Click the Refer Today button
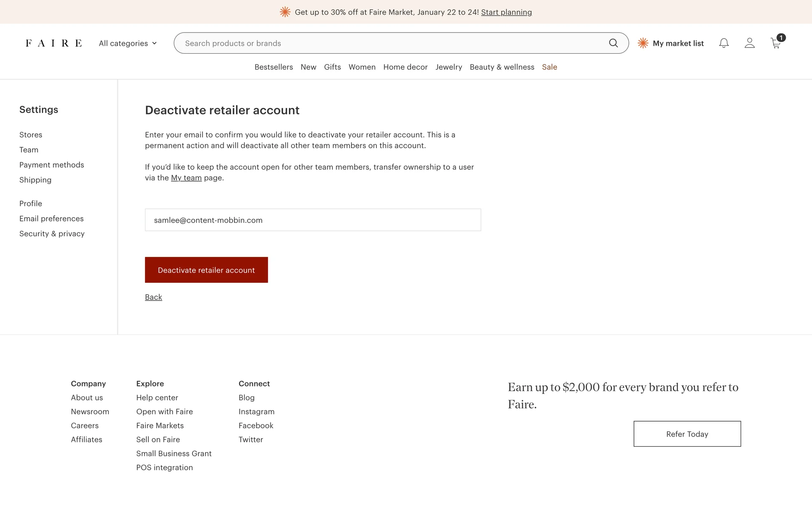Viewport: 812px width, 508px height. 687,434
